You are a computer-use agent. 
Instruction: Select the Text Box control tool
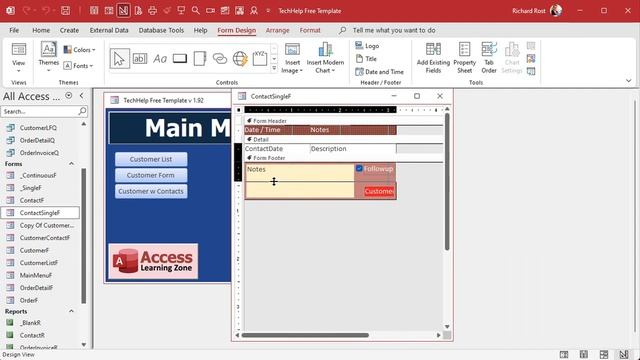(140, 59)
